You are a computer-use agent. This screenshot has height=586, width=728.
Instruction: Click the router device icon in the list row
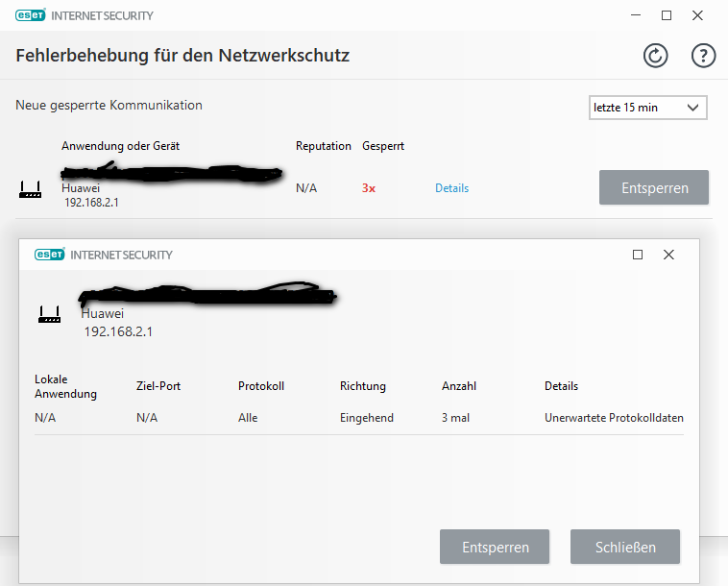pyautogui.click(x=30, y=189)
